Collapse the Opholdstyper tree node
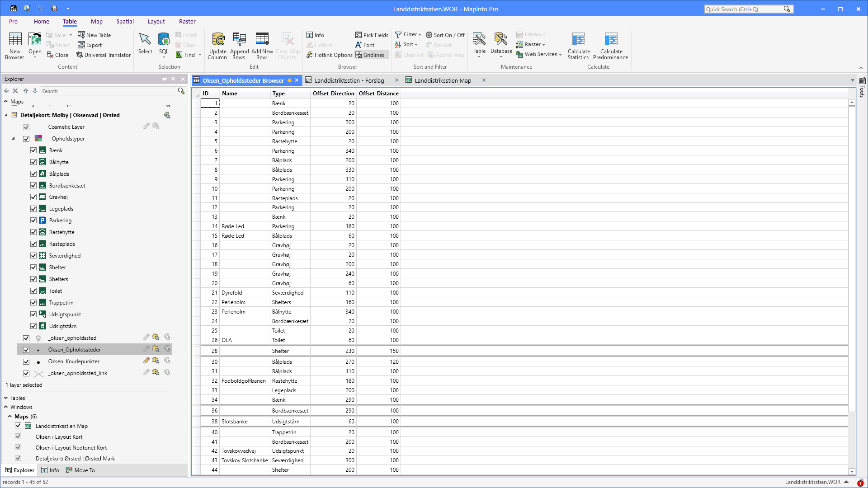Screen dimensions: 868x488 coord(13,139)
